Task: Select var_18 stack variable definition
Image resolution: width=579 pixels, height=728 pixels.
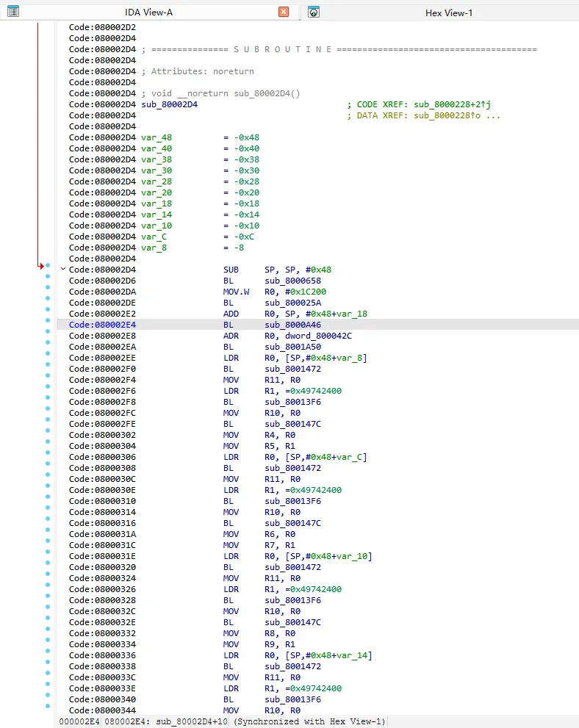Action: (157, 203)
